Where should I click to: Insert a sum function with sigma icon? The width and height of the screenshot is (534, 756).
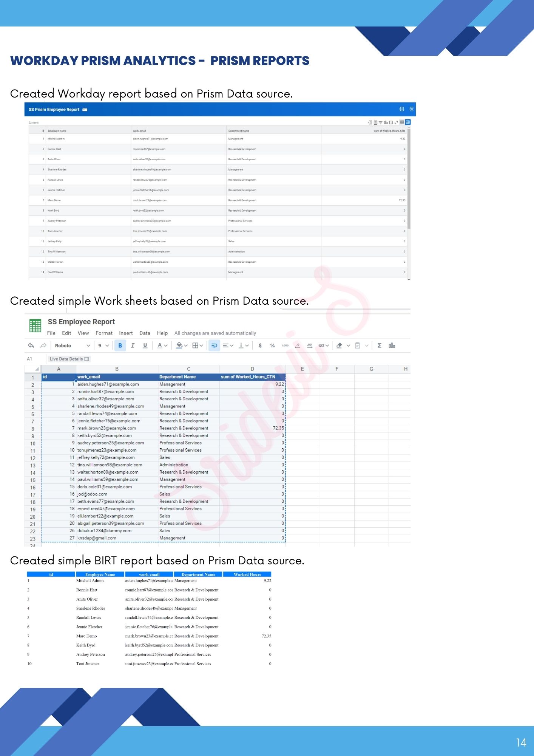click(380, 345)
